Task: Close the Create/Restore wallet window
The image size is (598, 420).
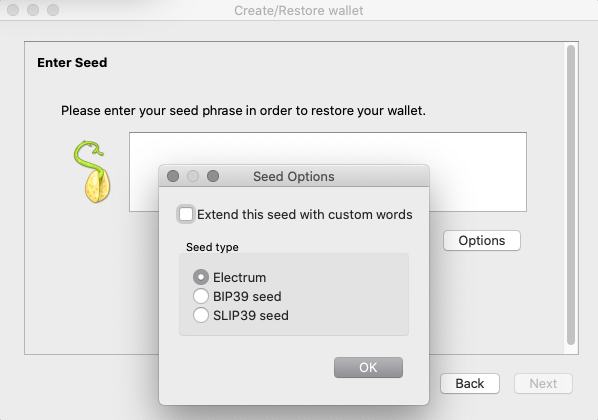Action: pos(13,10)
